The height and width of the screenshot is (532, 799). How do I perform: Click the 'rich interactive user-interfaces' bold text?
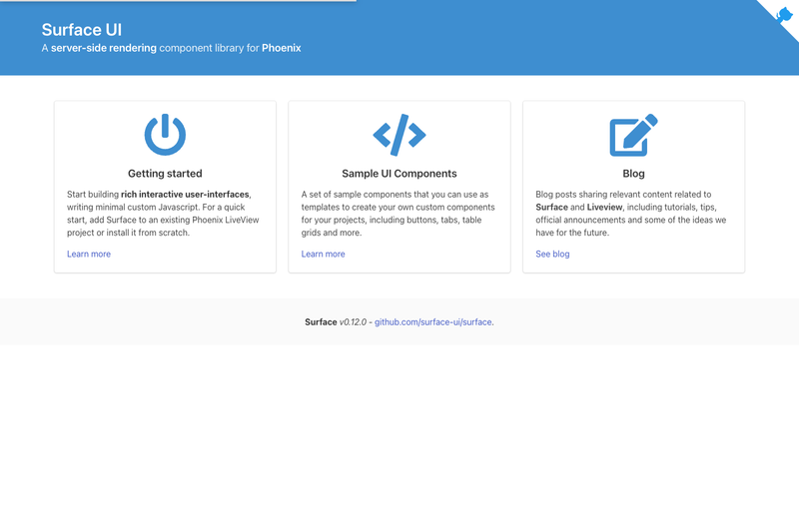point(185,195)
